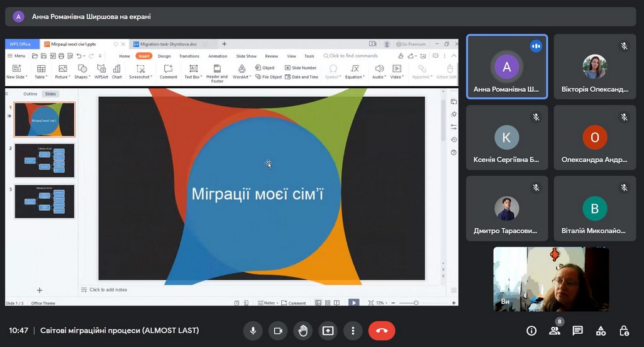Mute the microphone
This screenshot has width=644, height=347.
pos(253,331)
